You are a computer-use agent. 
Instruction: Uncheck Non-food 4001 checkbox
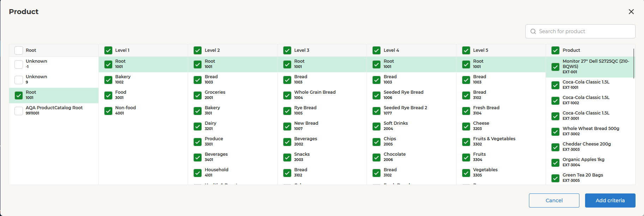point(108,111)
